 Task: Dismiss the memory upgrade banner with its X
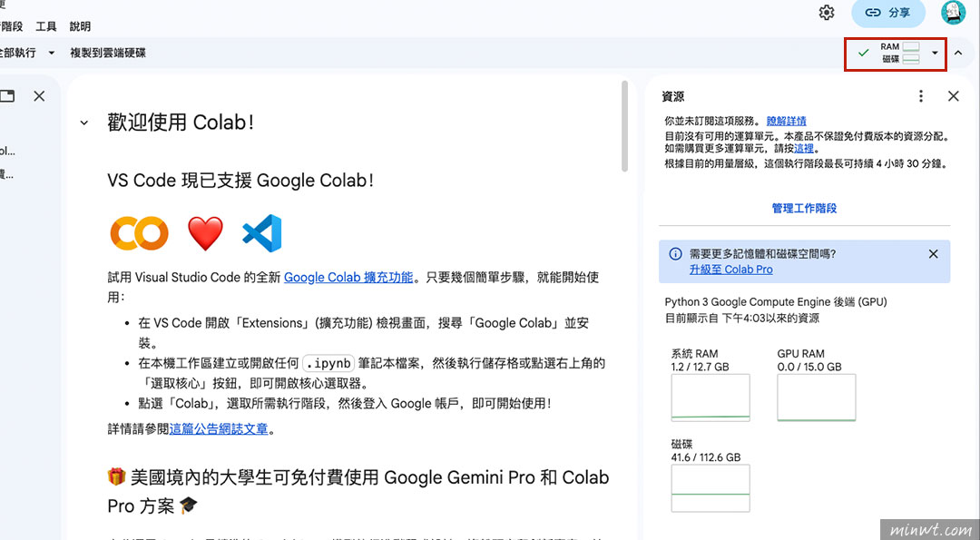(x=933, y=254)
